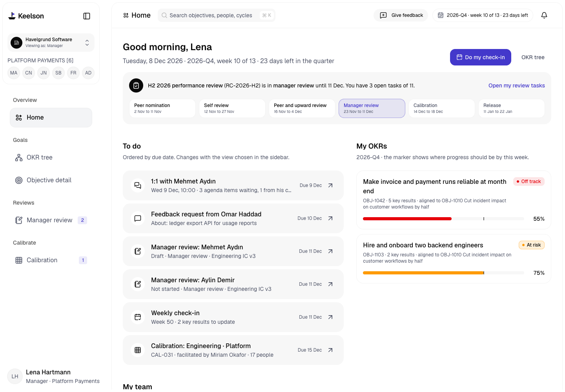Open Lena Hartmann profile in sidebar
565x392 pixels.
pyautogui.click(x=53, y=376)
